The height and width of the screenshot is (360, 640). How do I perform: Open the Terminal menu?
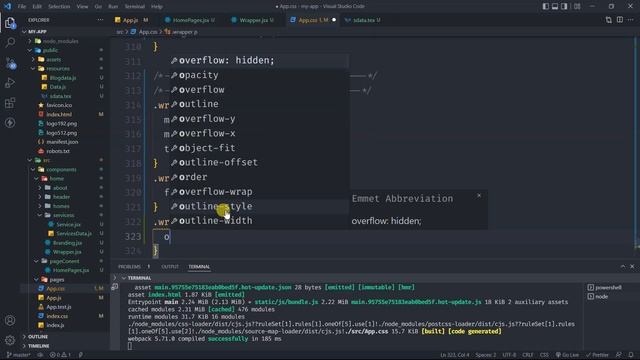[x=135, y=7]
